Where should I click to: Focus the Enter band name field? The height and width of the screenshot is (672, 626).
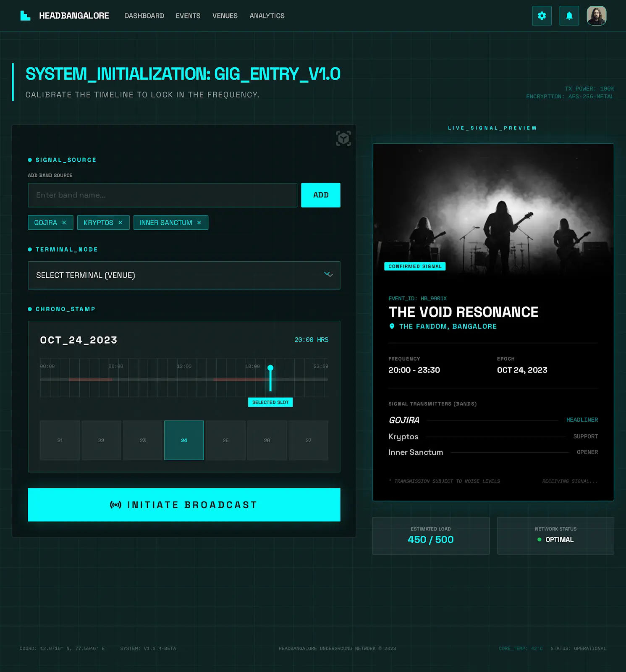point(162,195)
